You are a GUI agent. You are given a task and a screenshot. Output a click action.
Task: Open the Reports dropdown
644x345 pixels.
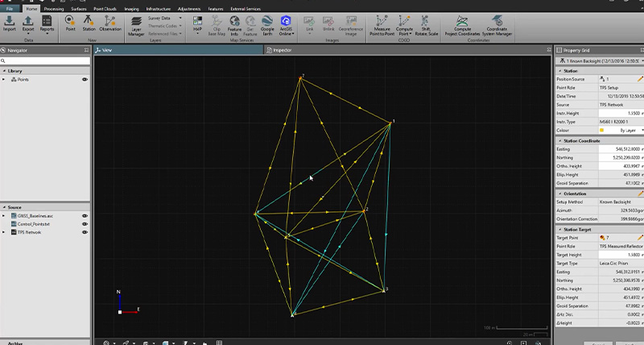47,25
